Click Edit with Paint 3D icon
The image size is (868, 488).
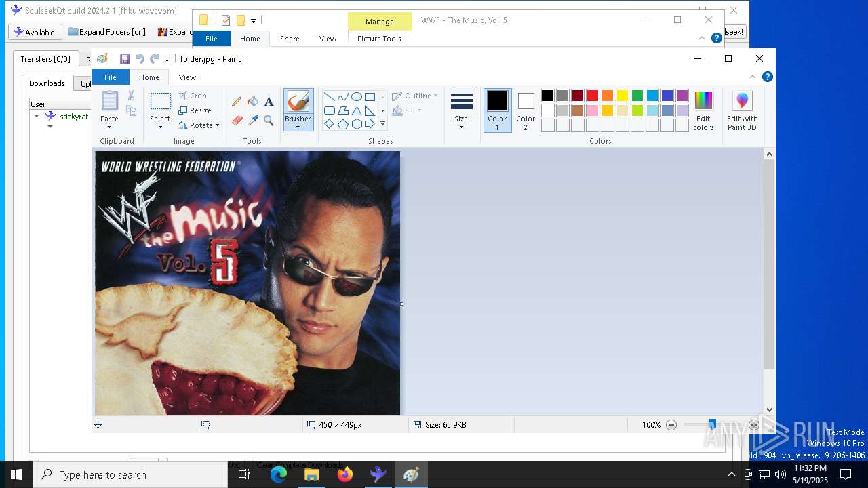click(743, 111)
